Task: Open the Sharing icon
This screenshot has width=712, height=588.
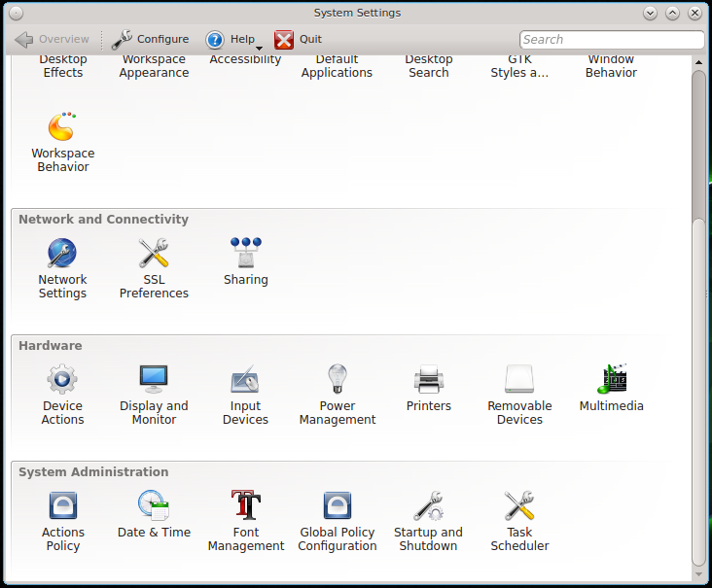Action: click(x=246, y=253)
